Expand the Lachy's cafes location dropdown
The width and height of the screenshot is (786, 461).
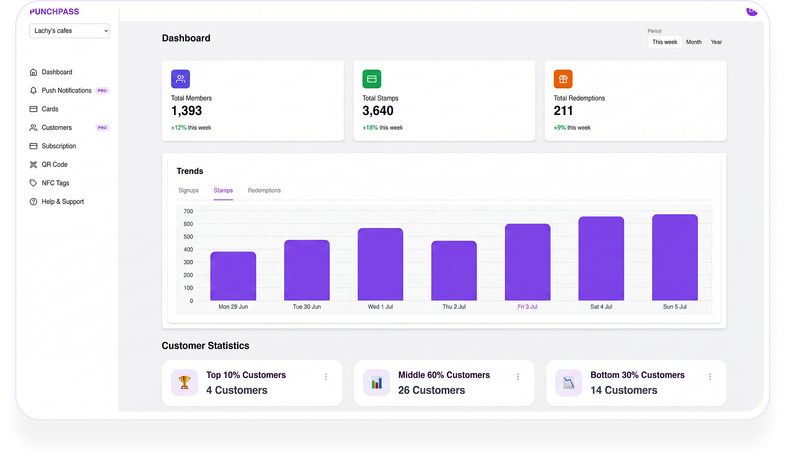(x=69, y=31)
